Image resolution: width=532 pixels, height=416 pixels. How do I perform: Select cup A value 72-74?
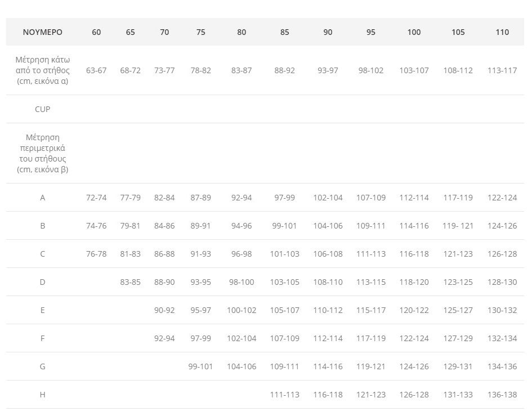[96, 198]
